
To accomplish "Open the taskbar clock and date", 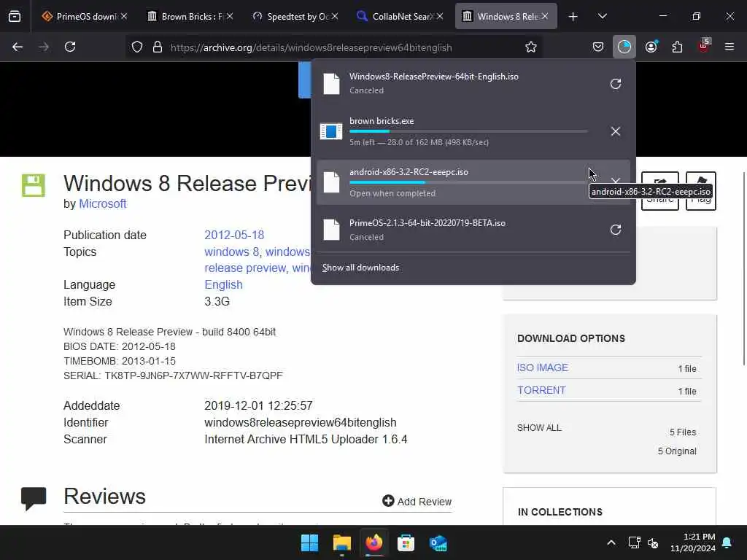I will (x=693, y=542).
